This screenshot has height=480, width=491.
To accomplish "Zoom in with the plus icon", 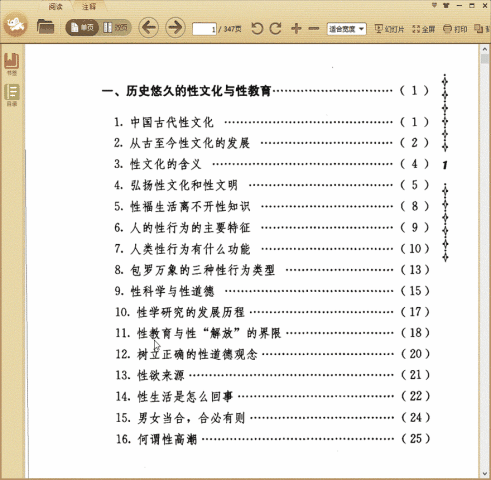I will click(296, 29).
